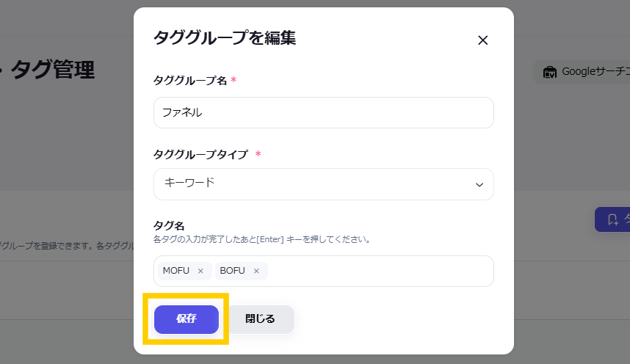Screen dimensions: 630x364
Task: Open the キーワード type combo box
Action: 323,184
